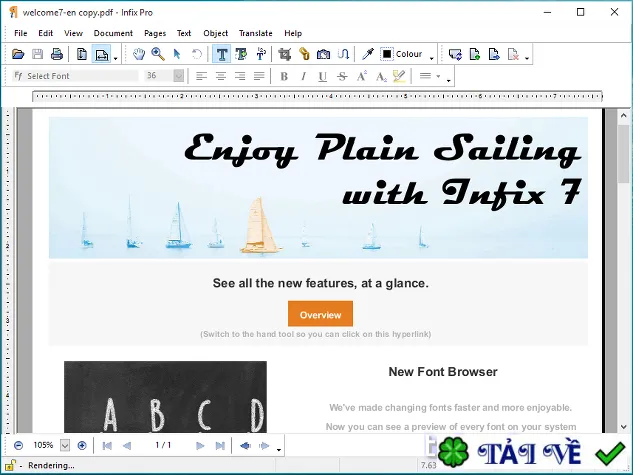Screen dimensions: 633x475
Task: Click the black Colour swatch
Action: point(386,54)
